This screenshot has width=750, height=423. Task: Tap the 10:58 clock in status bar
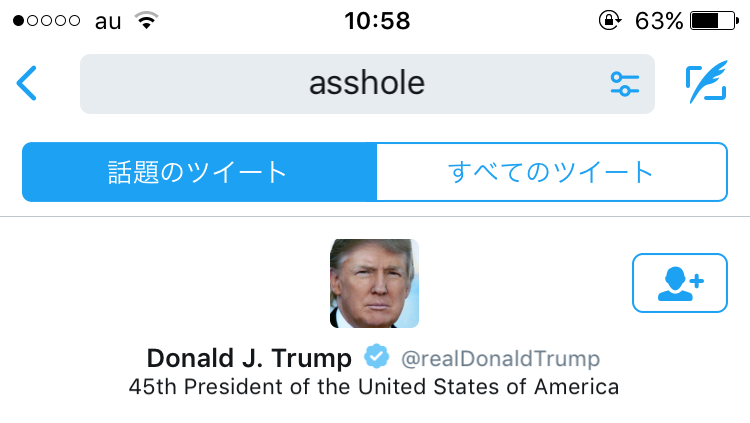(376, 21)
